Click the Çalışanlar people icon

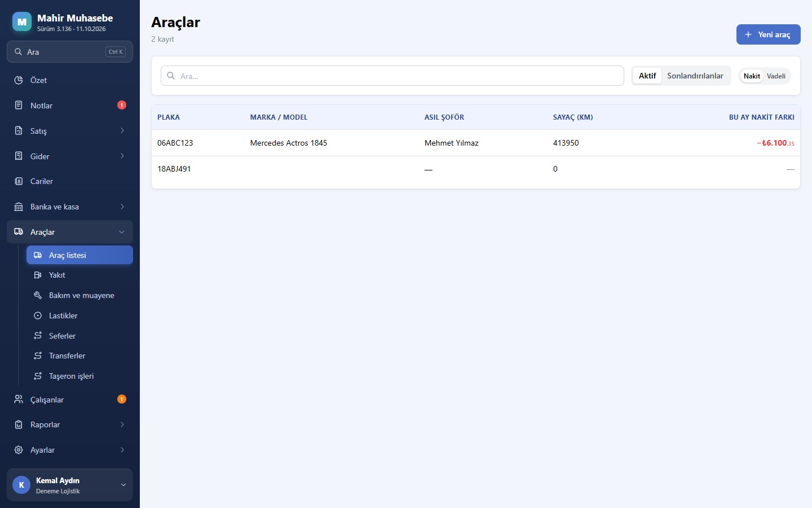(x=19, y=400)
